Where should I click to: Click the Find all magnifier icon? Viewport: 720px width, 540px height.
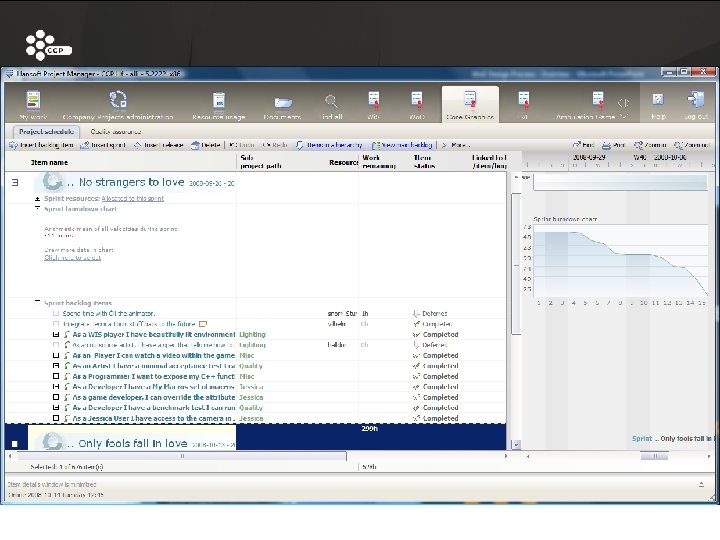coord(331,101)
